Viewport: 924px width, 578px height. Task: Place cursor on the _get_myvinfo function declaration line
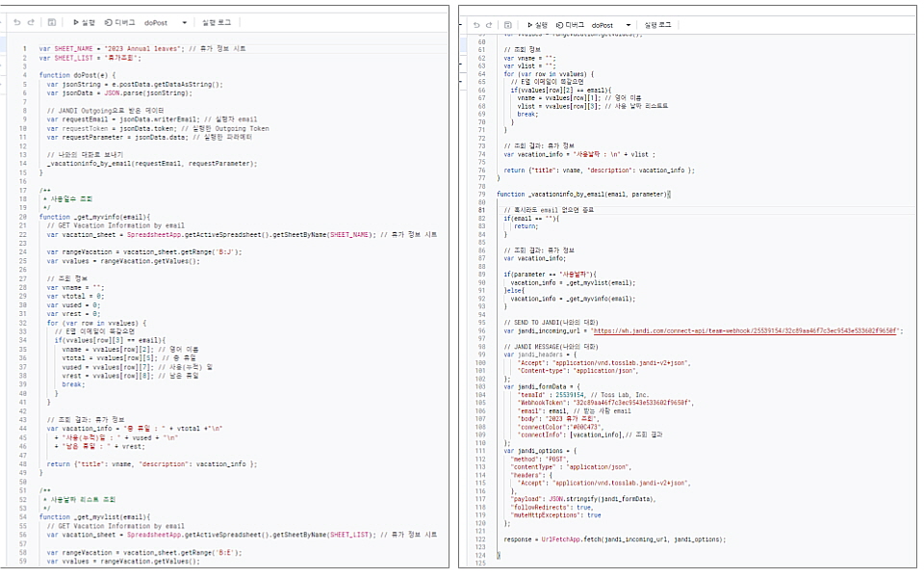94,217
